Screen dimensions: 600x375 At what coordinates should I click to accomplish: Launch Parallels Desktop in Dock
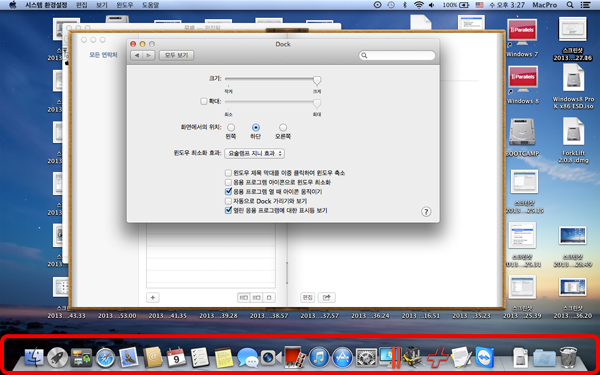(390, 358)
